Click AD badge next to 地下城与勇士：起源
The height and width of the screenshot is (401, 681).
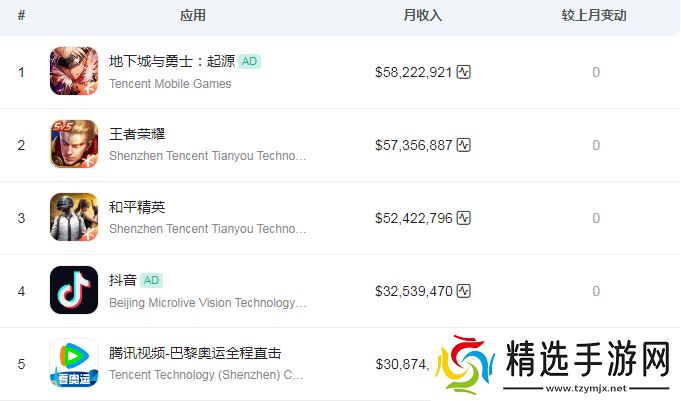[x=250, y=61]
